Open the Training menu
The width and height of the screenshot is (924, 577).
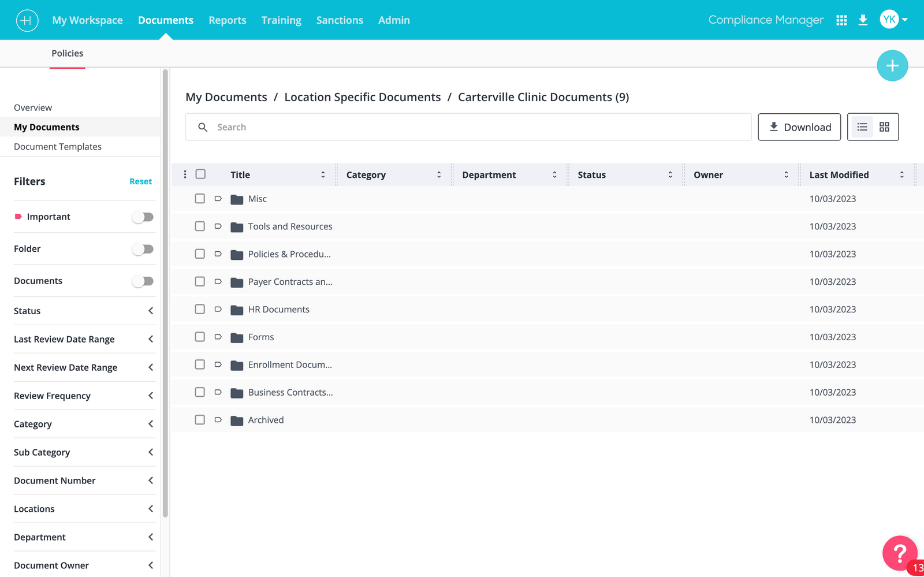click(x=281, y=20)
